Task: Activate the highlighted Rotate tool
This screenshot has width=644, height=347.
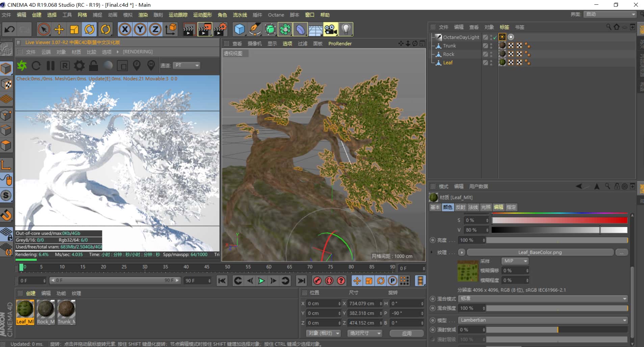Action: pyautogui.click(x=90, y=29)
